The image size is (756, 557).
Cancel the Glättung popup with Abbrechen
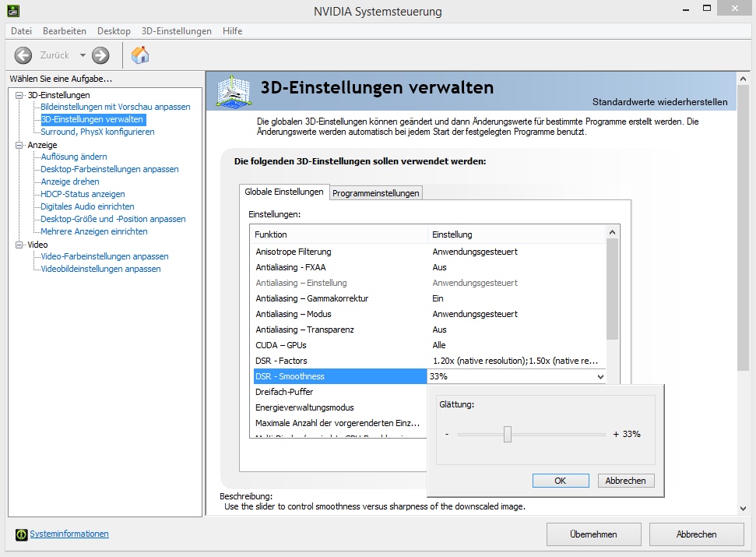[x=625, y=481]
